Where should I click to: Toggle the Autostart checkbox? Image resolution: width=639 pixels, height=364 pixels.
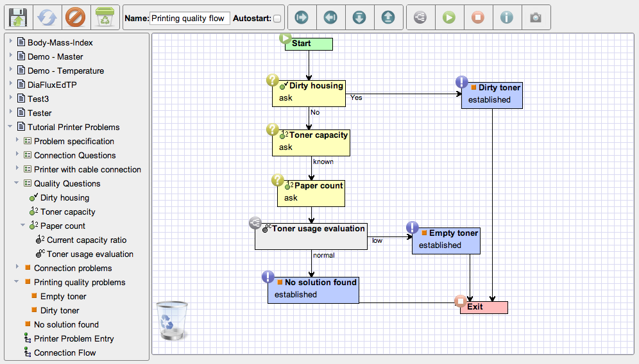pyautogui.click(x=277, y=19)
